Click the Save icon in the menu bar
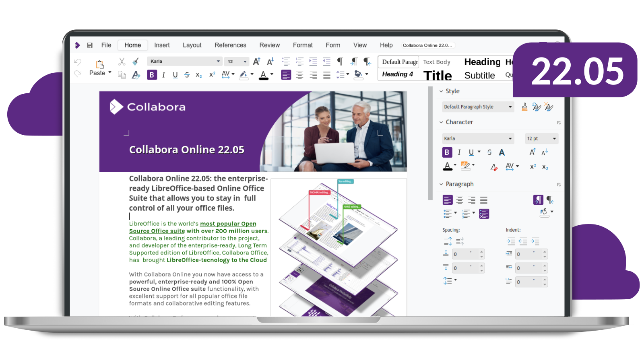Screen dimensions: 644x362 [x=90, y=45]
